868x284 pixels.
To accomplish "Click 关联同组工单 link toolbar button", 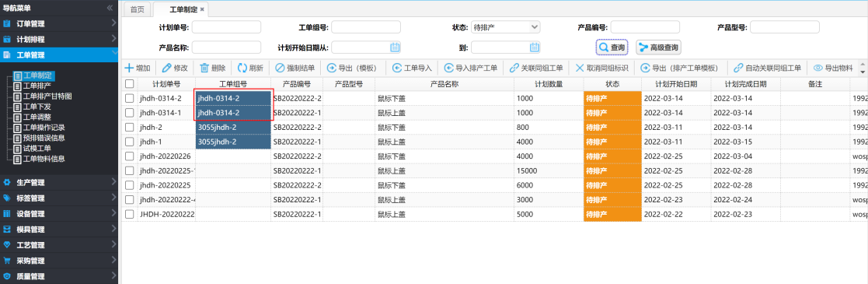I will tap(536, 68).
